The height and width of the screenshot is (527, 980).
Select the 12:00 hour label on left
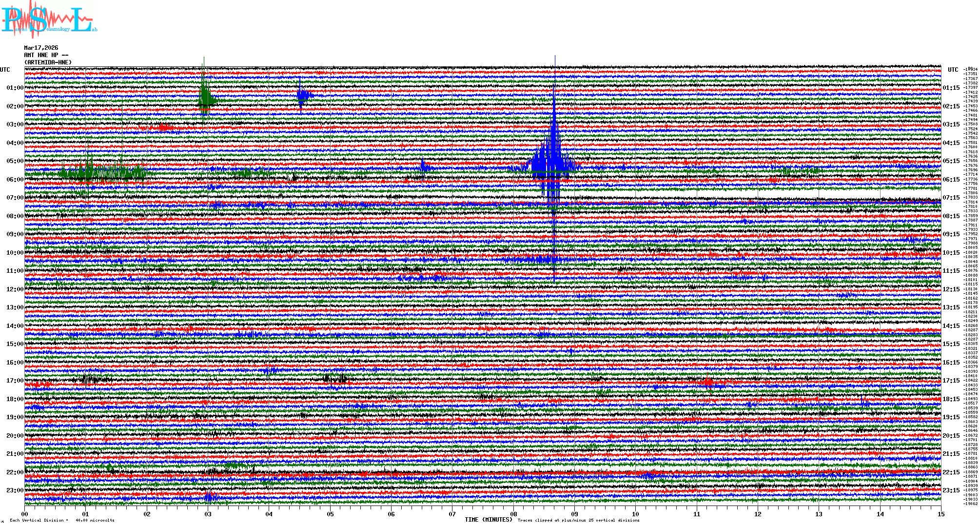(15, 289)
